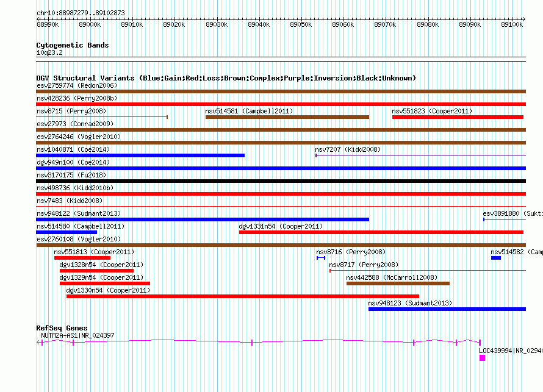The height and width of the screenshot is (392, 543).
Task: Click the nsv514581 (Campbell2011) label text
Action: pyautogui.click(x=249, y=111)
